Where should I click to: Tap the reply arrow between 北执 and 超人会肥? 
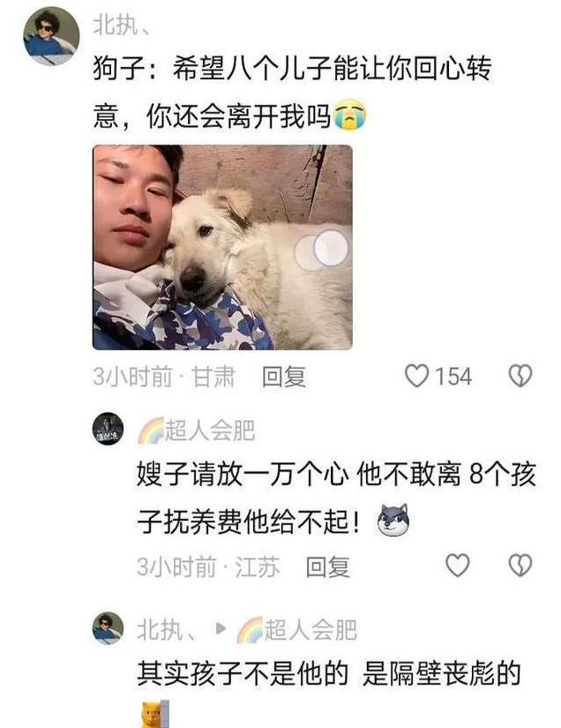pyautogui.click(x=221, y=629)
